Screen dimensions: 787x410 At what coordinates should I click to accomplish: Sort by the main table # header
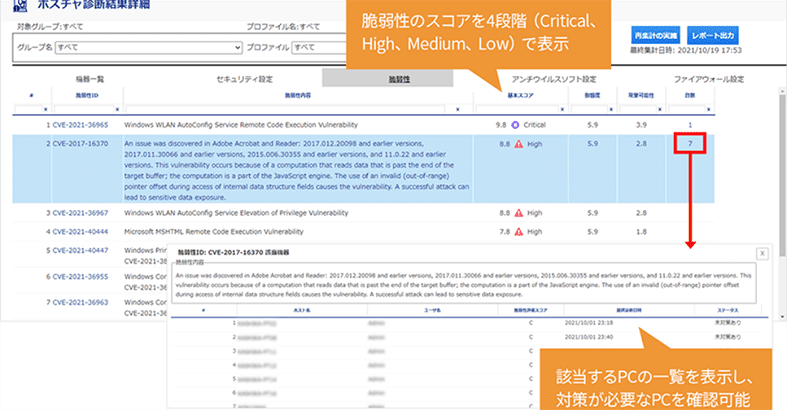(x=31, y=95)
